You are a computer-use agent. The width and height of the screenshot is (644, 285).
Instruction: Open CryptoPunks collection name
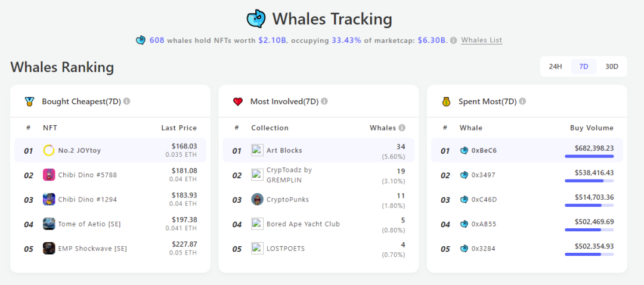(287, 200)
